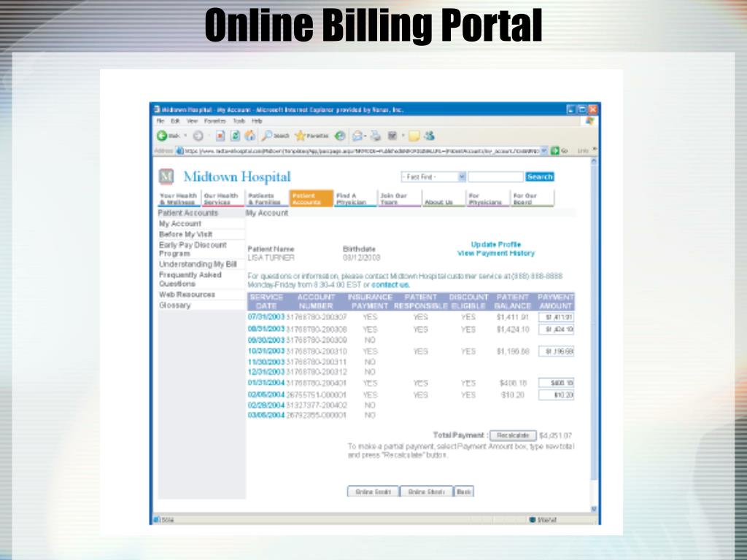Click the Edit page toolbar icon
The width and height of the screenshot is (747, 560).
392,136
